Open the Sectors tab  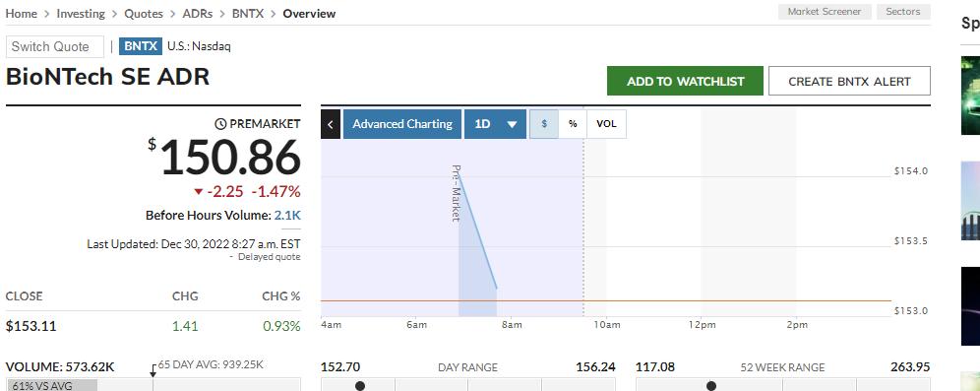tap(904, 12)
